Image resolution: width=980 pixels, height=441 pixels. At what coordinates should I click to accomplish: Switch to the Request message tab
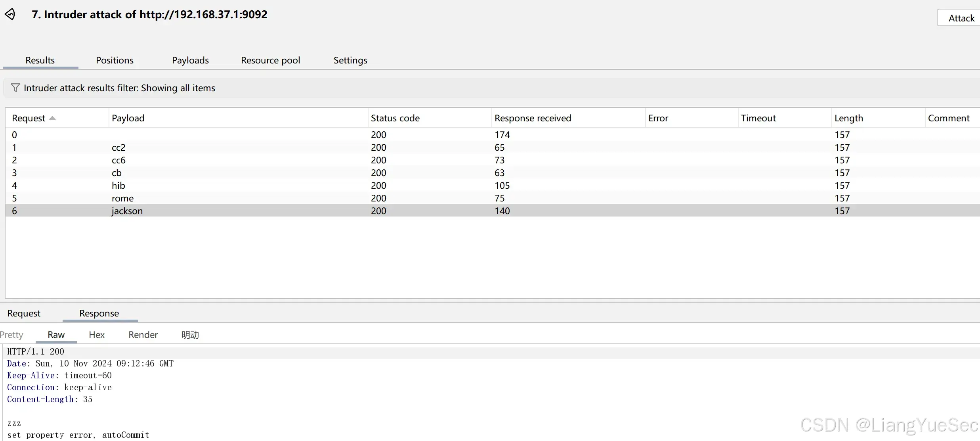[x=24, y=313]
